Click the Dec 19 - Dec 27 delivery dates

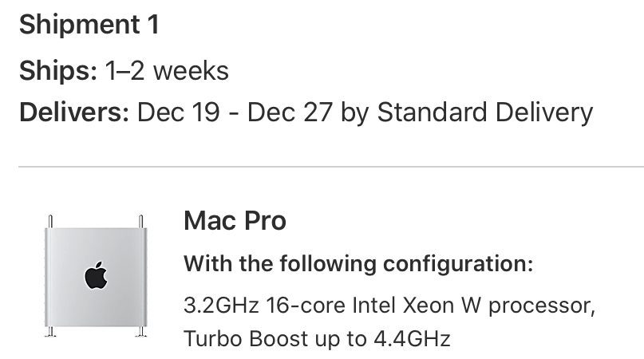tap(235, 112)
